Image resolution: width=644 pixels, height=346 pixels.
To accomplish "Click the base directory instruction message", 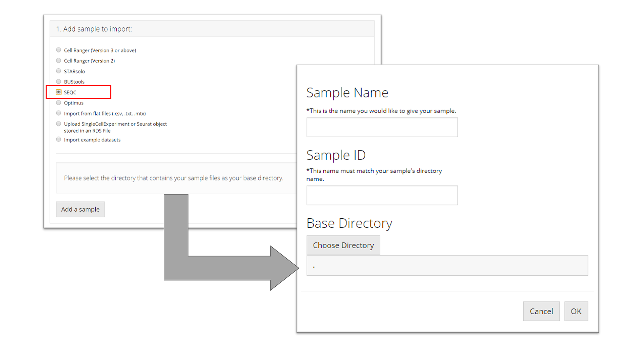I will [x=173, y=178].
